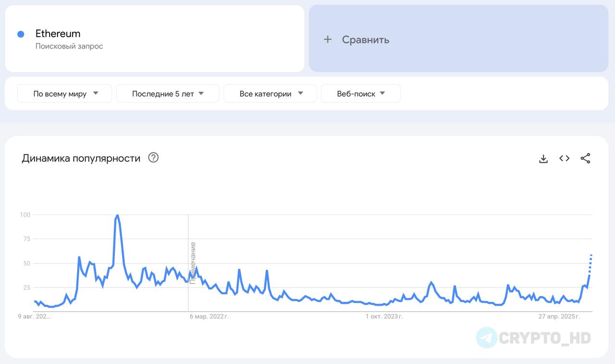Share the Динамика популярности chart
Viewport: 615px width, 364px height.
click(585, 158)
